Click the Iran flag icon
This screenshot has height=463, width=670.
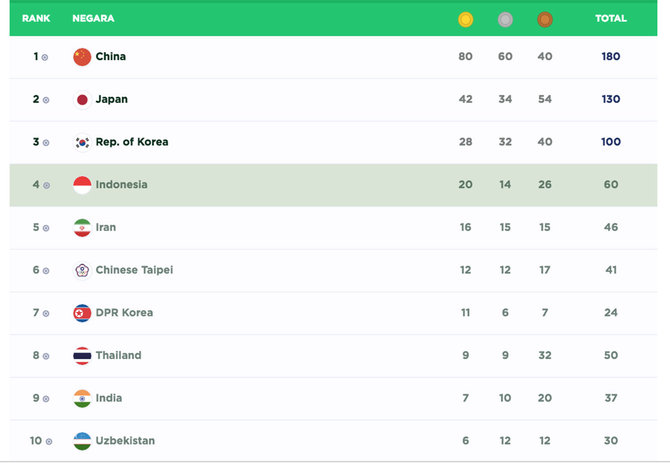point(82,228)
